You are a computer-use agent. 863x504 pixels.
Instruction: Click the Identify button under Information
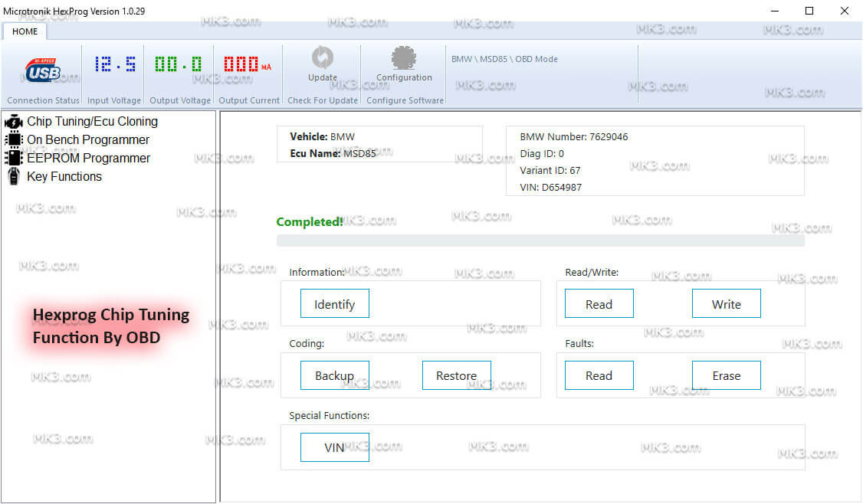coord(334,303)
